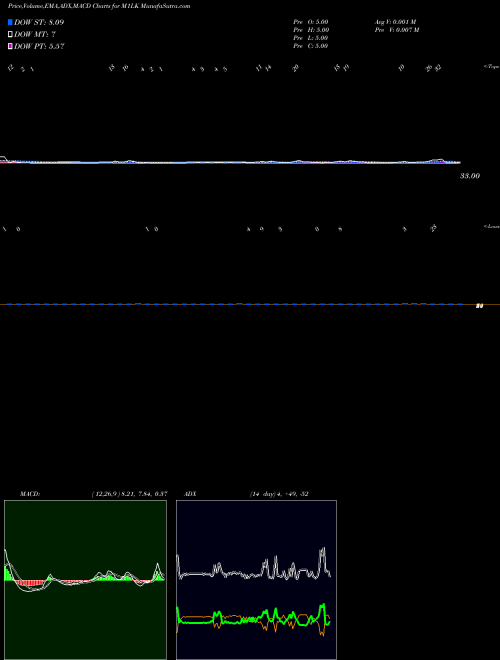
Task: Click the 'DOW ST: 8.09' legend label
Action: [39, 22]
